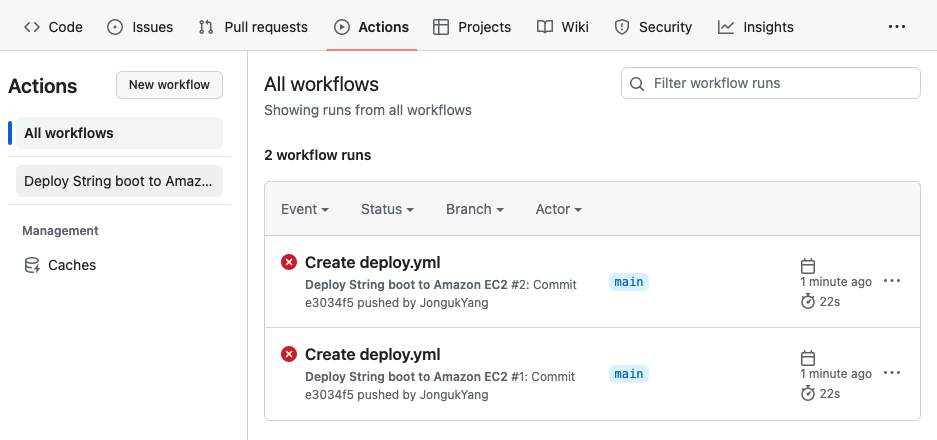
Task: Click the Insights graph icon
Action: pos(726,27)
